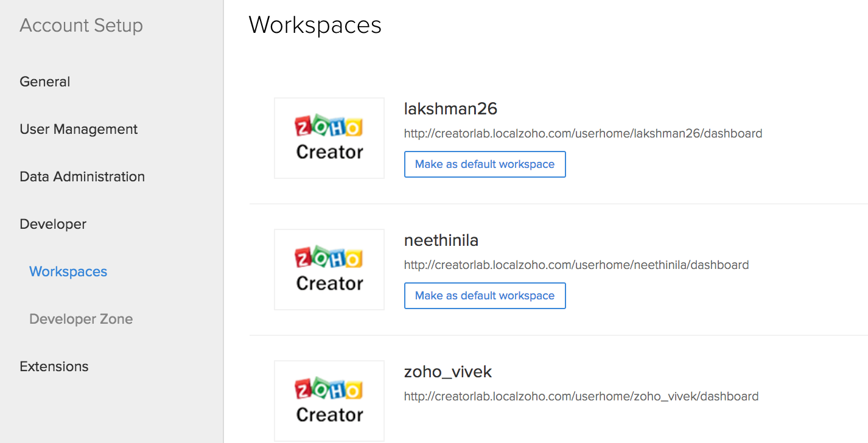
Task: Select General in the Account Setup sidebar
Action: click(x=44, y=81)
